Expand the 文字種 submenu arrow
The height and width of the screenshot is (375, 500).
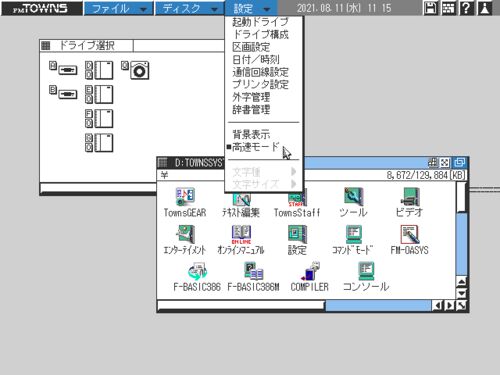tap(293, 172)
